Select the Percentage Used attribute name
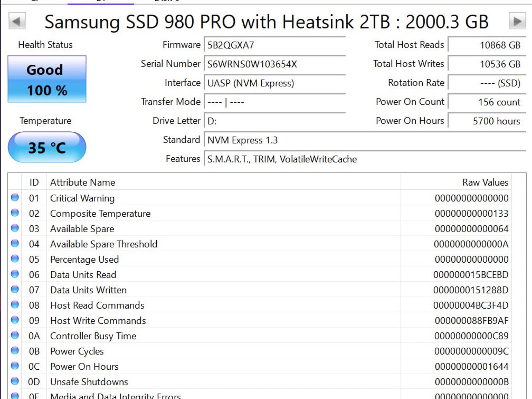 click(x=84, y=260)
